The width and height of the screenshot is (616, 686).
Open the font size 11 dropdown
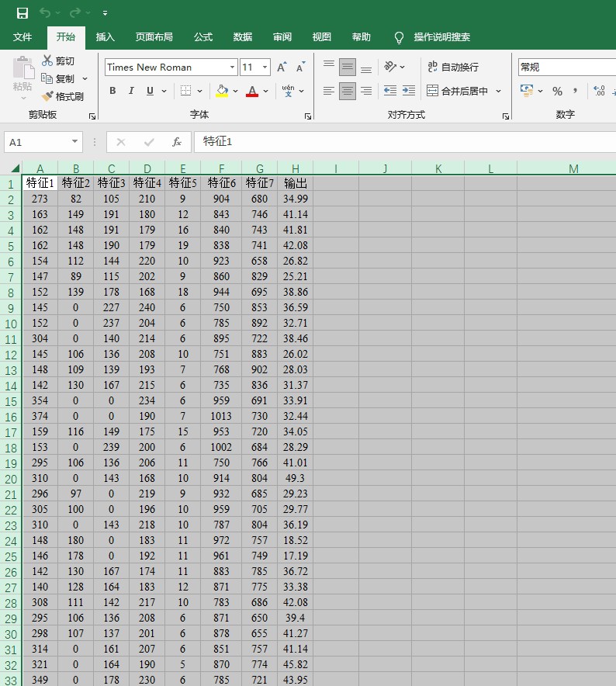pyautogui.click(x=265, y=68)
